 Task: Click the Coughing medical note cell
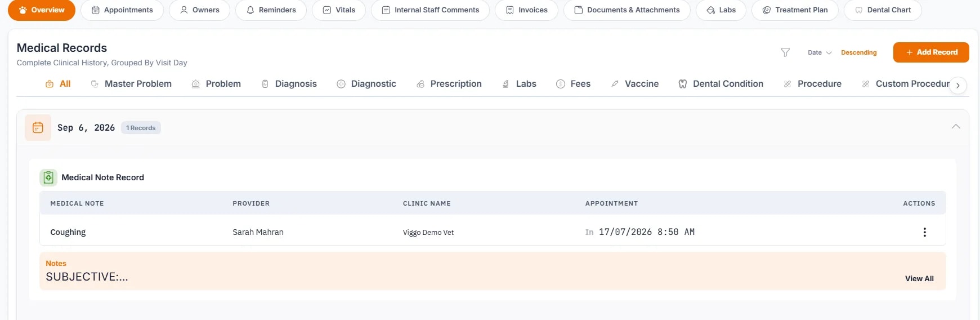click(68, 232)
